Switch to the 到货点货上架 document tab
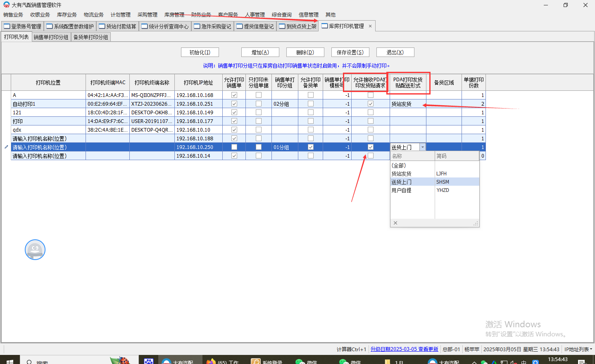The width and height of the screenshot is (595, 364). coord(297,26)
